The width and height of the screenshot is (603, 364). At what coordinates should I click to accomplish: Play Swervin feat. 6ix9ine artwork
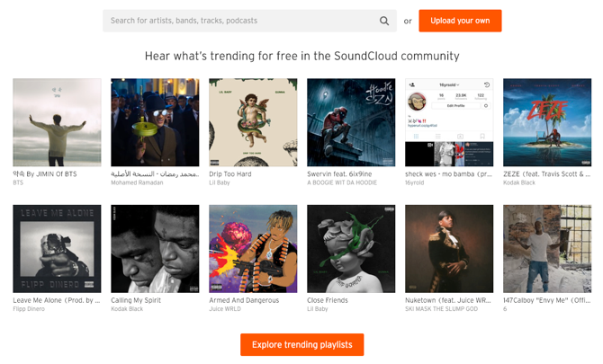[x=351, y=122]
